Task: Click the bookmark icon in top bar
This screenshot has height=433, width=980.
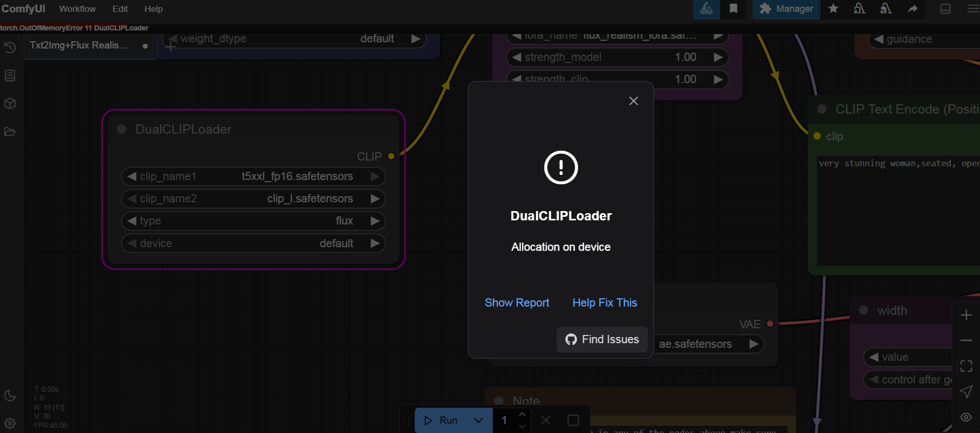Action: (x=733, y=9)
